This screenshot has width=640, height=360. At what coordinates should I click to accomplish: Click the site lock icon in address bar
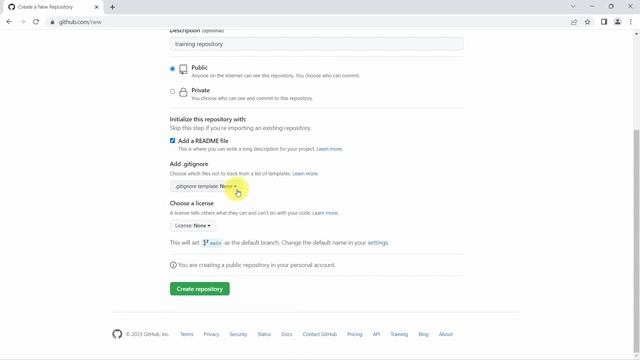(52, 22)
